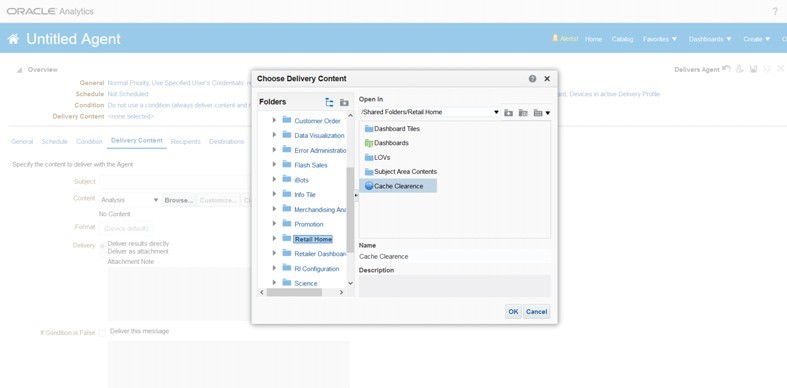Click Cache Clearence analysis icon

pos(369,186)
